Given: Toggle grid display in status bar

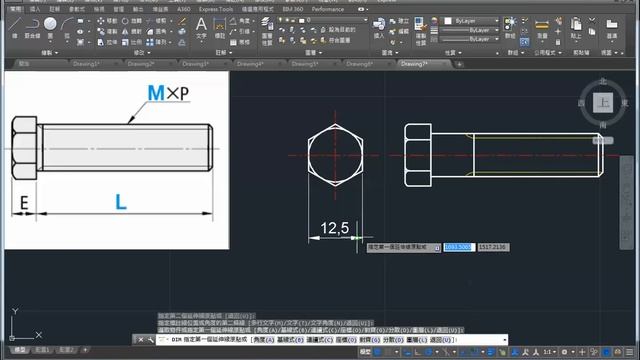Looking at the screenshot, I should pyautogui.click(x=378, y=351).
